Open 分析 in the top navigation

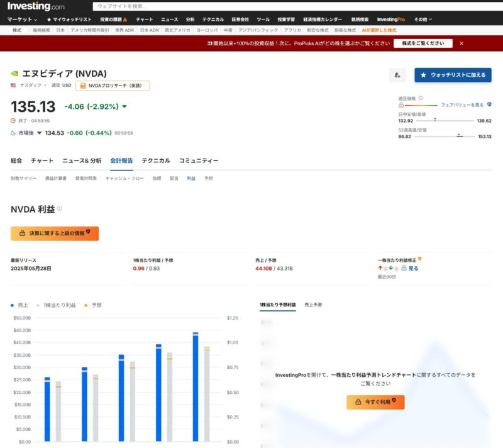click(191, 20)
